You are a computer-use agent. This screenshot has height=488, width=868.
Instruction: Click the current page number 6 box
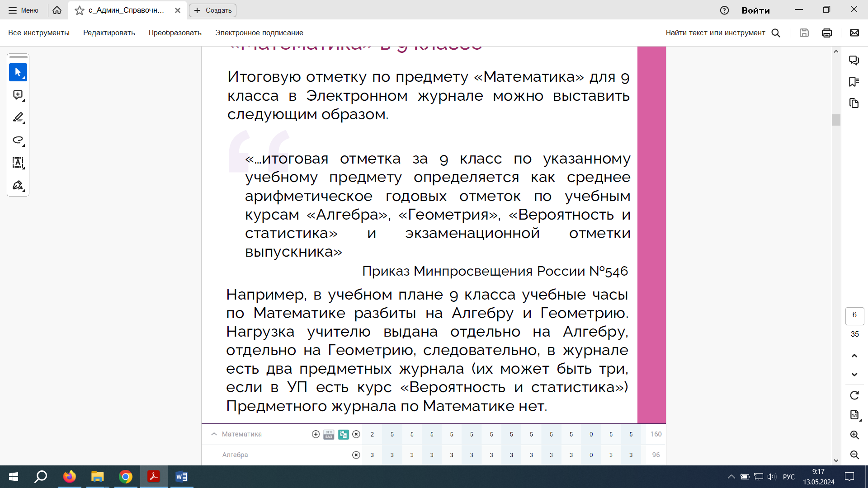click(x=854, y=315)
